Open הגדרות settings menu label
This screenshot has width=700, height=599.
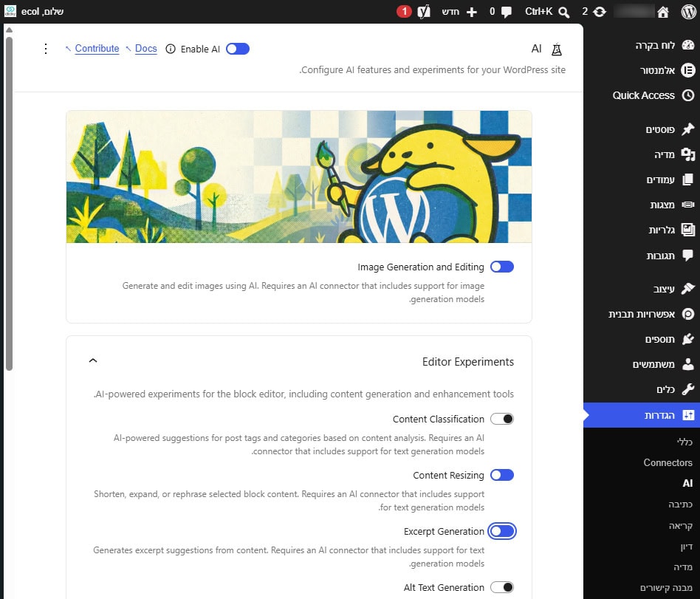pyautogui.click(x=660, y=415)
